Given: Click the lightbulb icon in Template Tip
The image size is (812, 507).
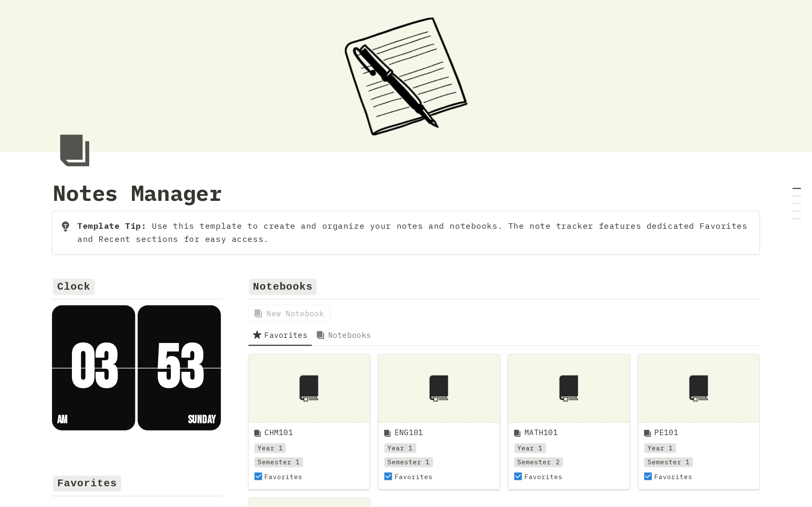Looking at the screenshot, I should tap(66, 227).
